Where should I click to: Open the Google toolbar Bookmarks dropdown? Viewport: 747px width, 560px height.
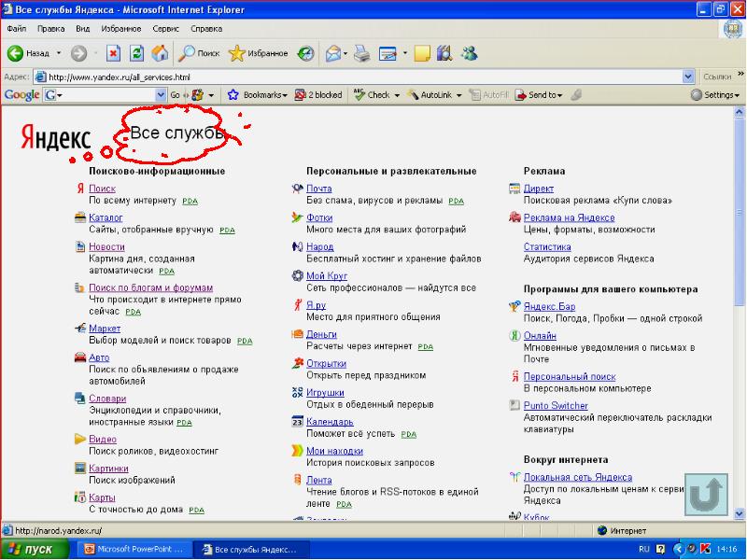(259, 95)
